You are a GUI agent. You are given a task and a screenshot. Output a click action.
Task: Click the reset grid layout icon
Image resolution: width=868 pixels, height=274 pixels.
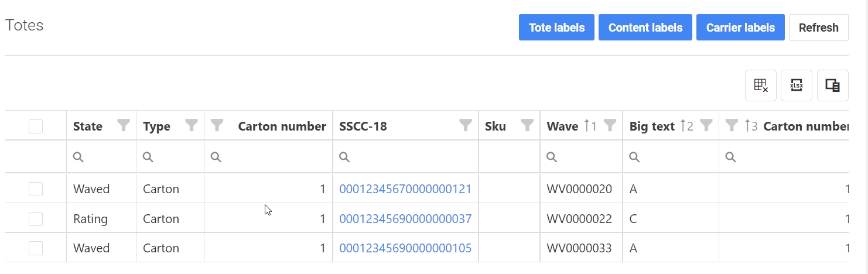[761, 85]
